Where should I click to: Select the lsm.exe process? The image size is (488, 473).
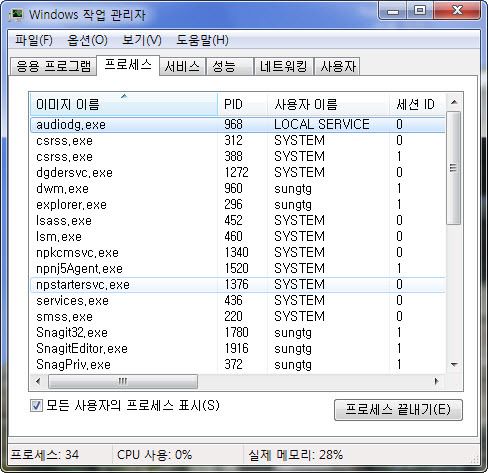tap(238, 237)
